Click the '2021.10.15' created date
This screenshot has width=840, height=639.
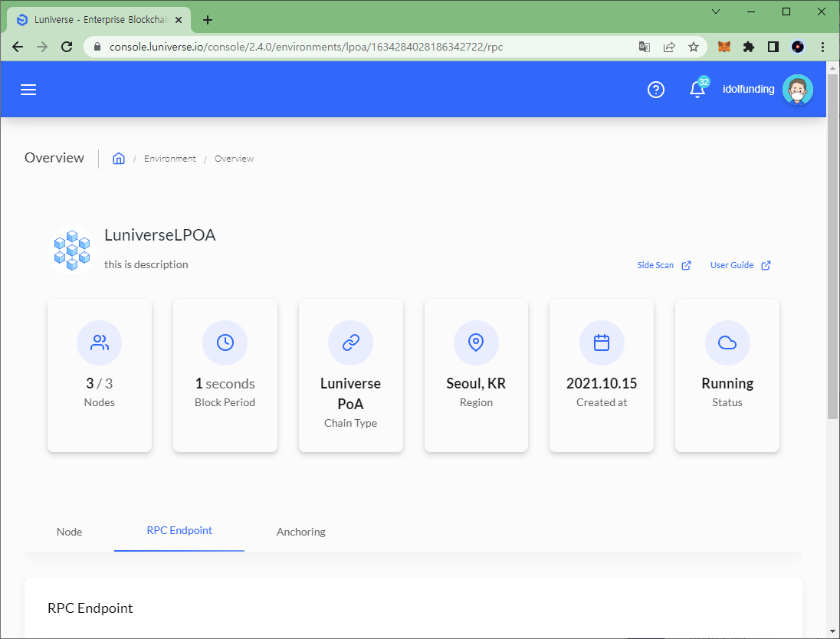pos(602,384)
